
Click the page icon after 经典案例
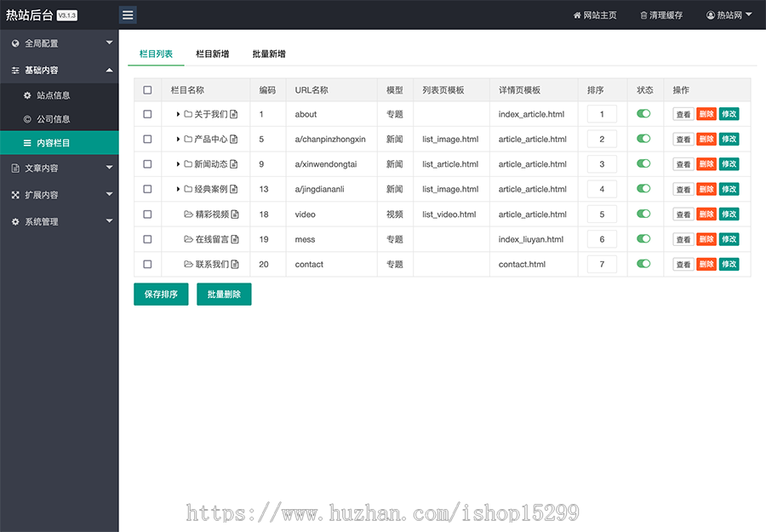point(233,189)
